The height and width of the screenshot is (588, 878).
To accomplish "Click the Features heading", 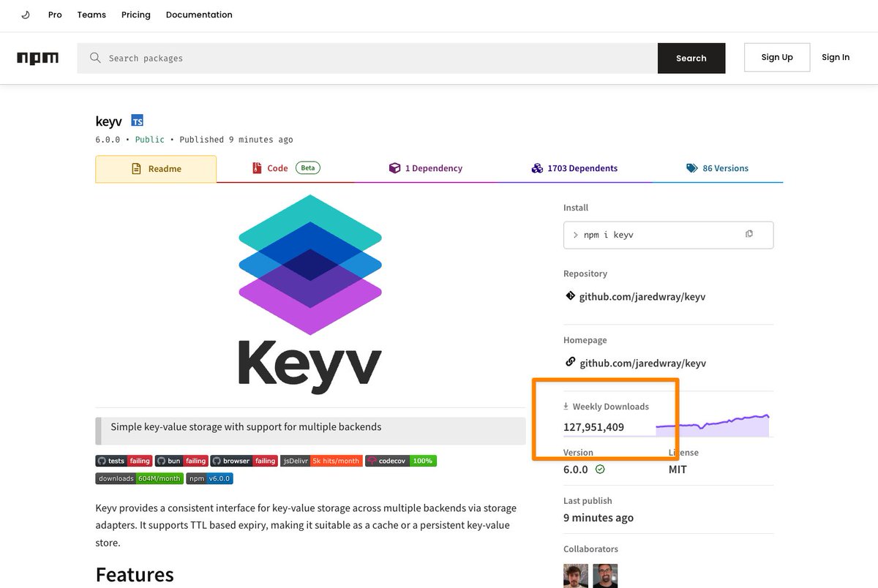I will (x=135, y=574).
